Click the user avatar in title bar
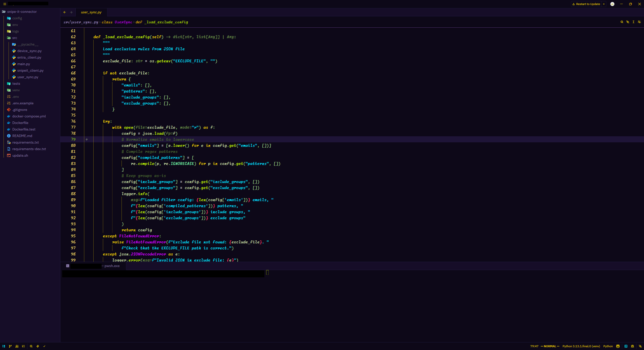The width and height of the screenshot is (644, 350). click(612, 4)
